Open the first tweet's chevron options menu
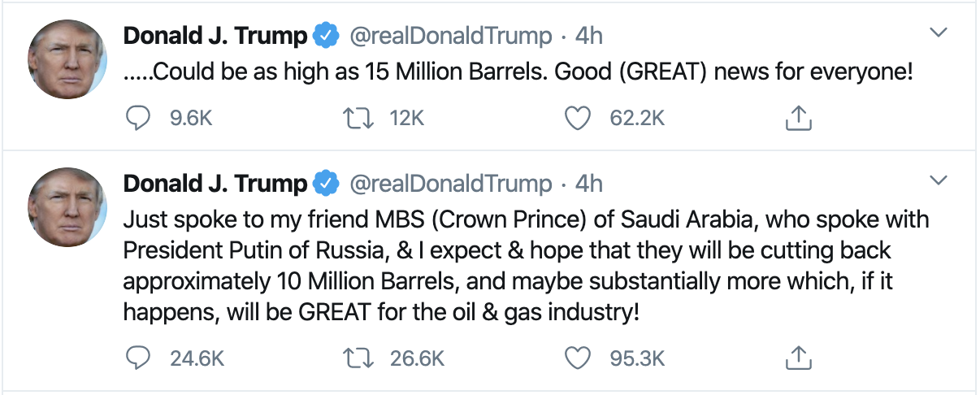Screen dimensions: 980x395 pyautogui.click(x=939, y=33)
